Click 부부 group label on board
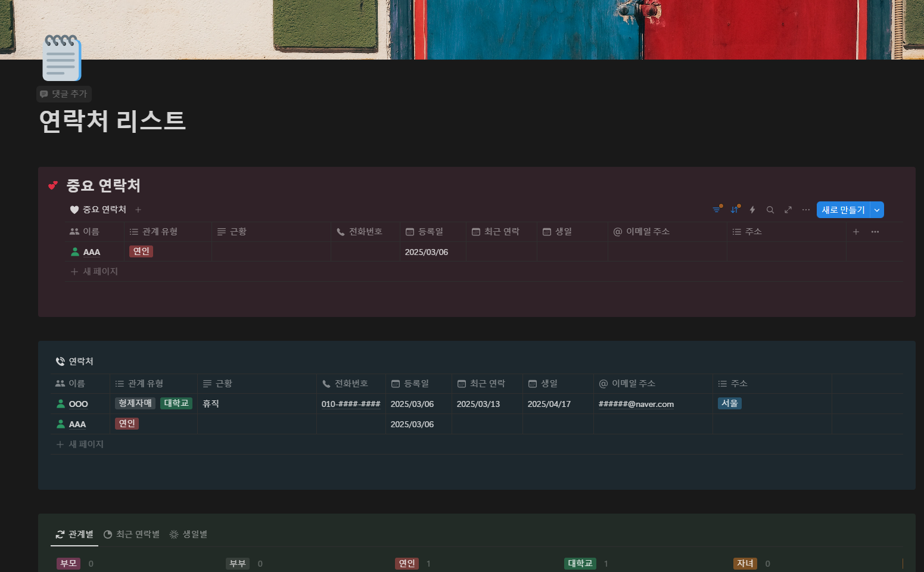Screen dimensions: 924x572 tap(238, 564)
